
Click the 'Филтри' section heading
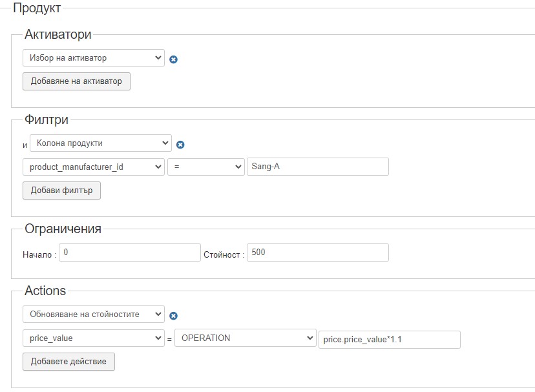coord(47,119)
